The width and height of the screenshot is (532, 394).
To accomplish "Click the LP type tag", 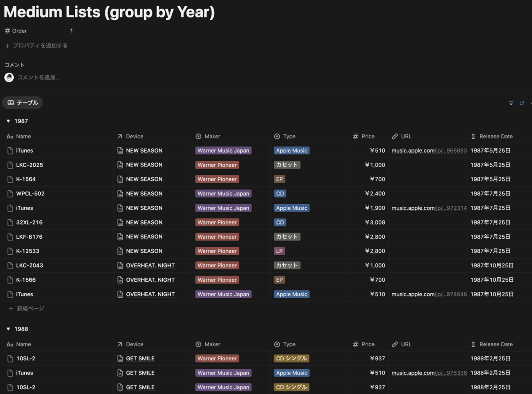I will click(279, 251).
